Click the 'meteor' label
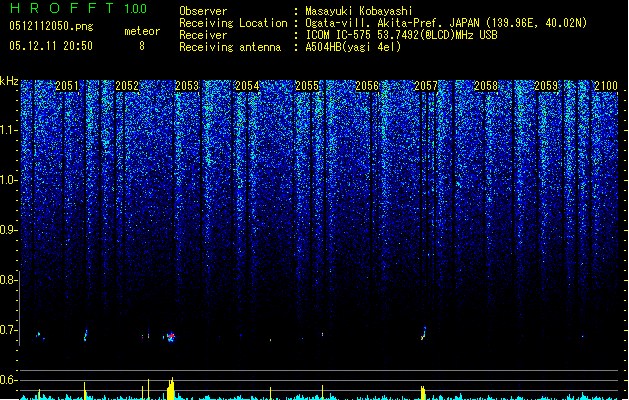The image size is (629, 400). coord(142,31)
